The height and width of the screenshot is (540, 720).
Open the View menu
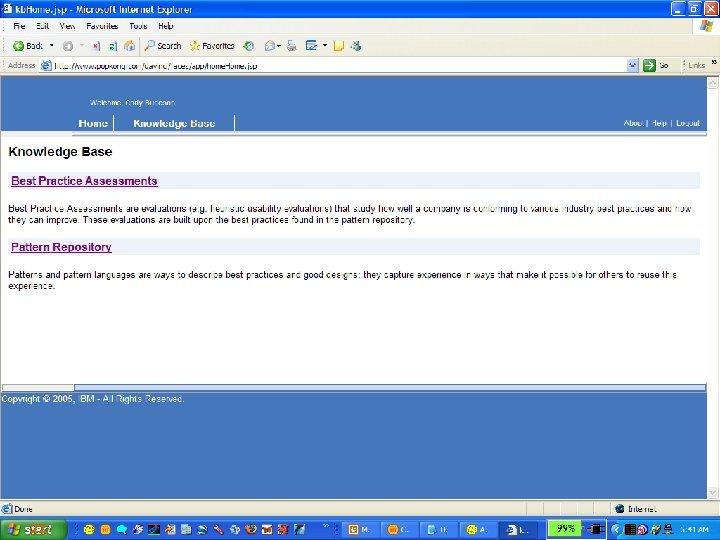(67, 26)
